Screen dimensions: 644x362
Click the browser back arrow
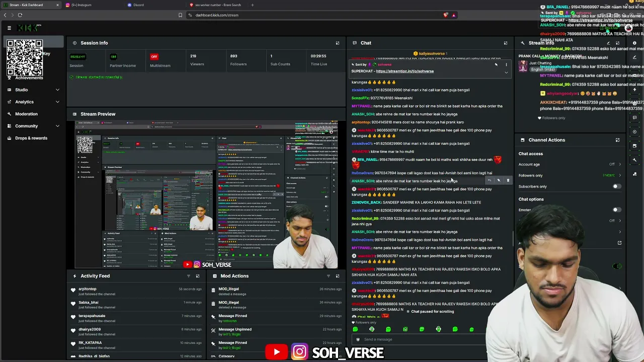coord(5,15)
